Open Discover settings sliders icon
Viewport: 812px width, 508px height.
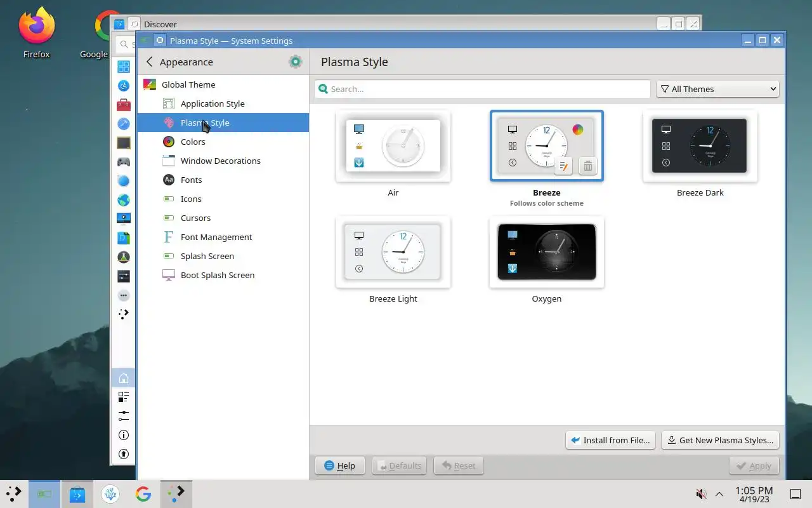124,416
